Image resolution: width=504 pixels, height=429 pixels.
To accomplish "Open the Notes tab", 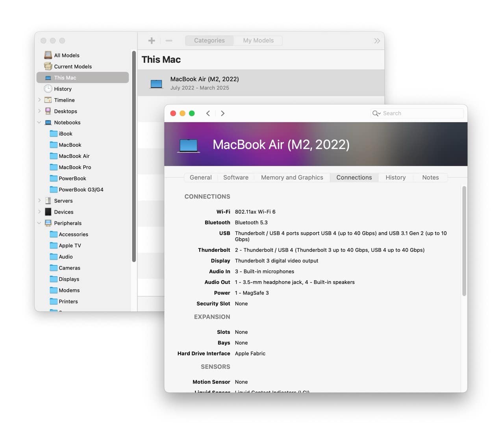I will [x=430, y=178].
